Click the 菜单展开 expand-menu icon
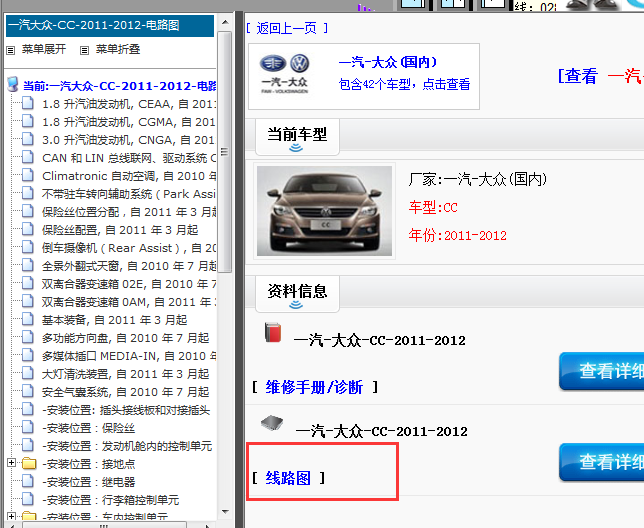The height and width of the screenshot is (528, 644). click(x=11, y=51)
